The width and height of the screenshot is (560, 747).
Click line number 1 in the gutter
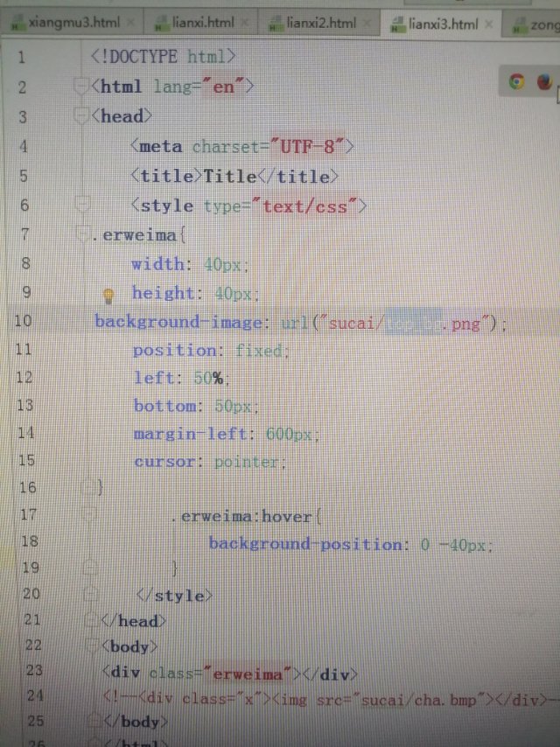[22, 57]
